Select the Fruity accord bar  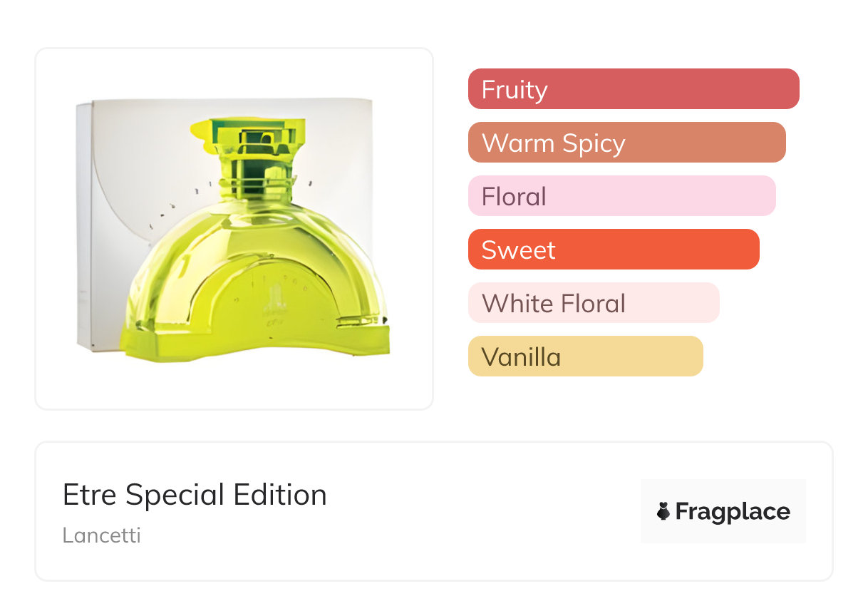tap(633, 89)
